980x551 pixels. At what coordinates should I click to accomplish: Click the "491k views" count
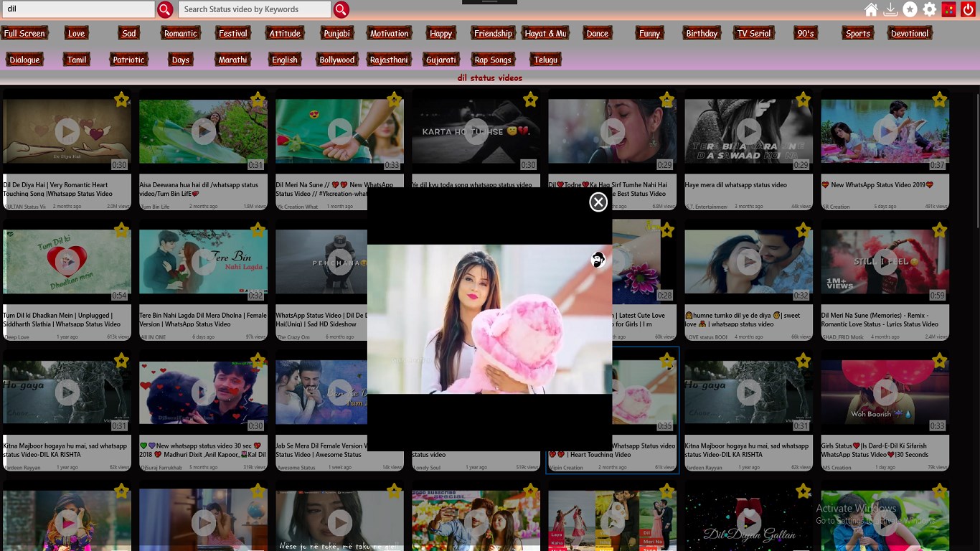(936, 207)
